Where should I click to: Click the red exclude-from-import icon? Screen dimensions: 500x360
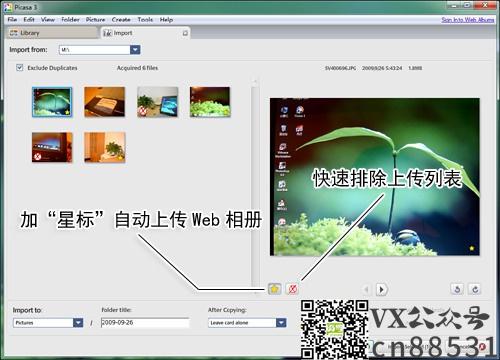292,289
